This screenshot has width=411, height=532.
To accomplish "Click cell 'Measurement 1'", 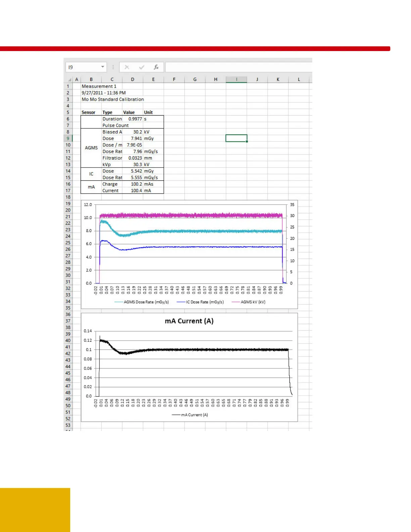I will (99, 86).
